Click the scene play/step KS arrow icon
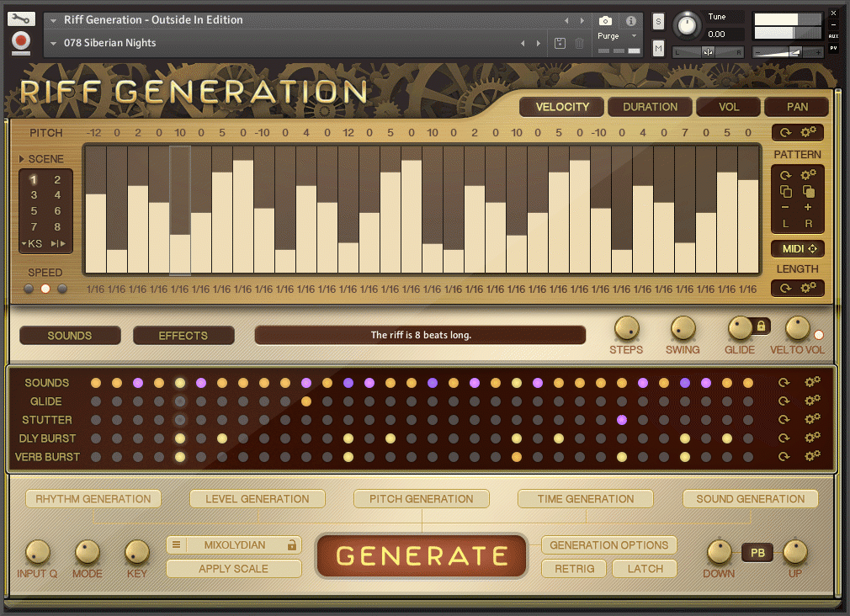Screen dimensions: 850x616 [58, 244]
